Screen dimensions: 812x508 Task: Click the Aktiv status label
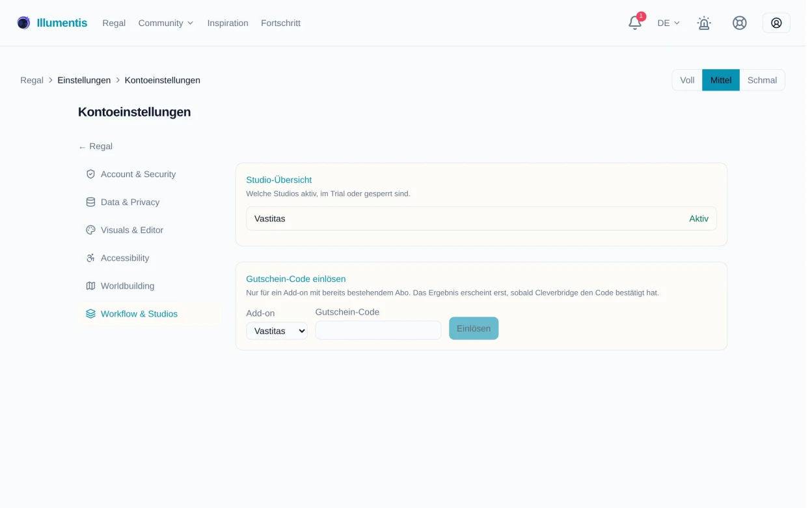(x=699, y=219)
